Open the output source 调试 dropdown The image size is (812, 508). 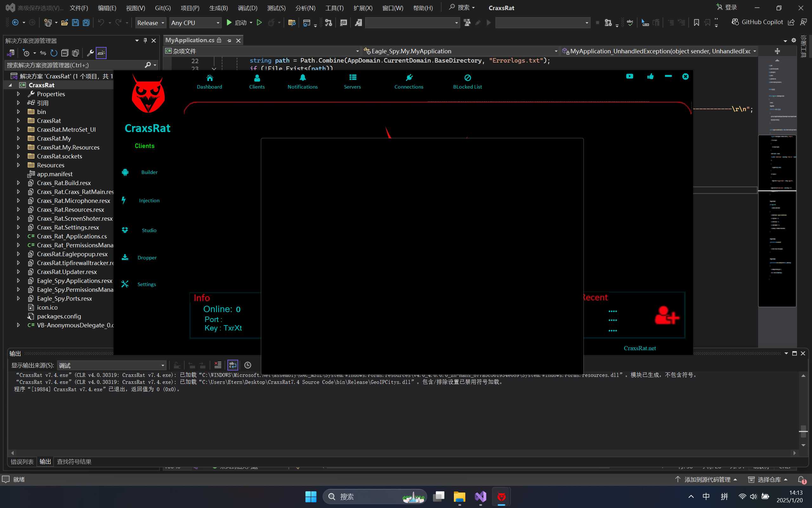click(x=112, y=365)
